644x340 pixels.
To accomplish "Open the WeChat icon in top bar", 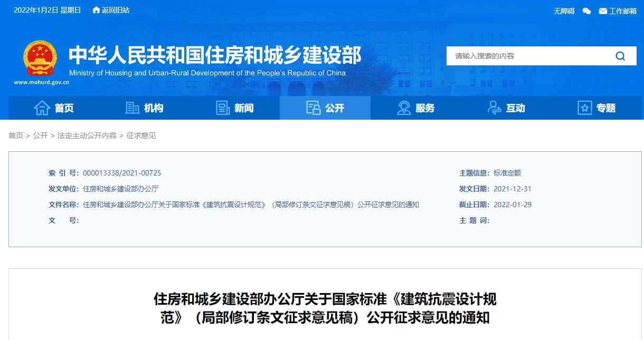I will pos(586,11).
